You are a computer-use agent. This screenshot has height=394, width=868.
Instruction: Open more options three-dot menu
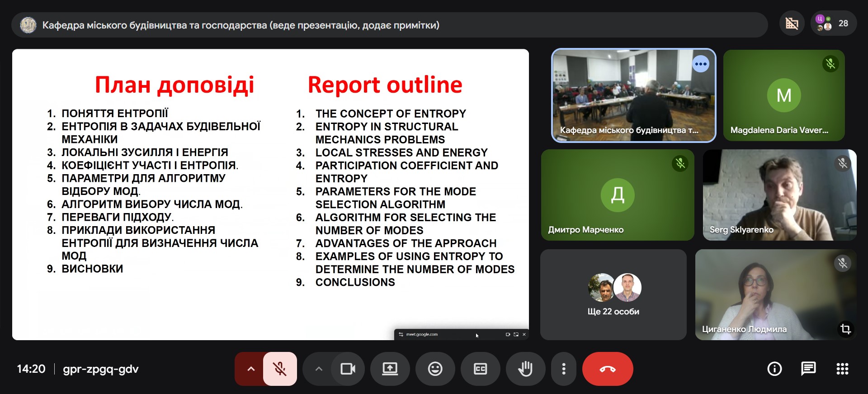pos(563,369)
